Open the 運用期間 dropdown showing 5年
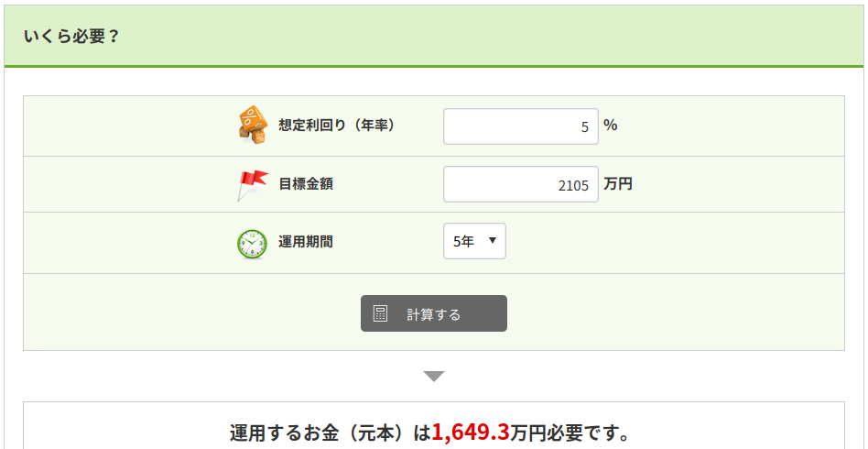 pyautogui.click(x=474, y=241)
